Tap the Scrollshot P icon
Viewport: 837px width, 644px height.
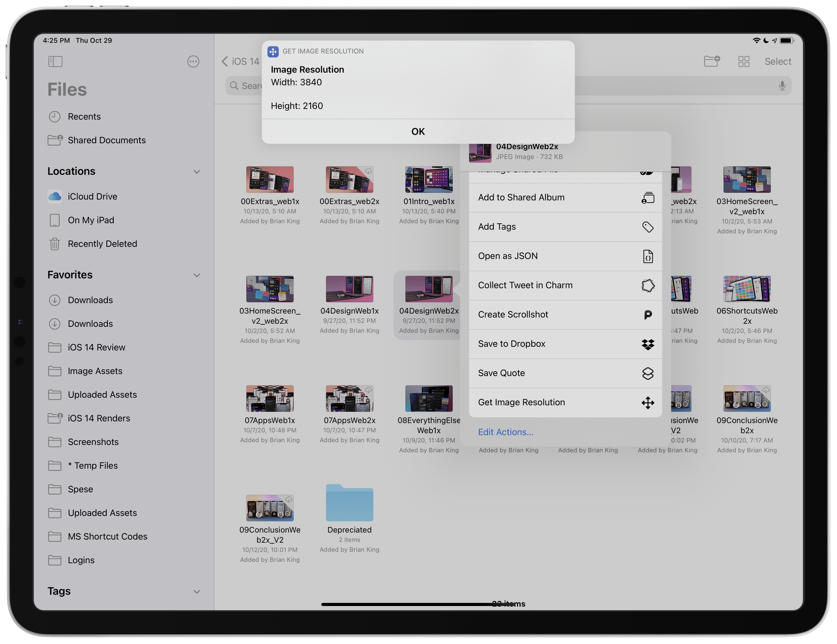(x=648, y=314)
